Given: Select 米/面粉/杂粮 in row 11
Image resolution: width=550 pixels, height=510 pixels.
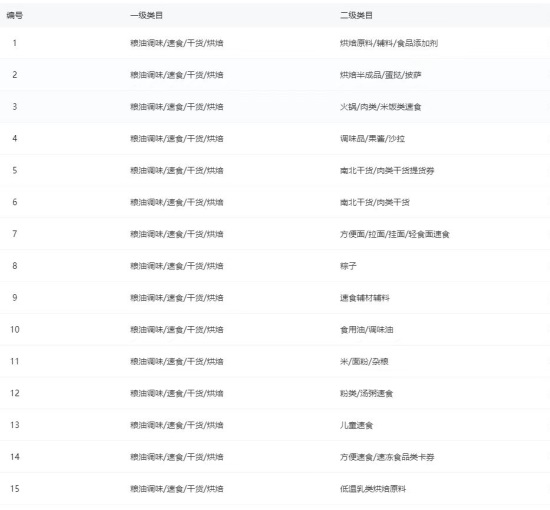Looking at the screenshot, I should [x=364, y=362].
